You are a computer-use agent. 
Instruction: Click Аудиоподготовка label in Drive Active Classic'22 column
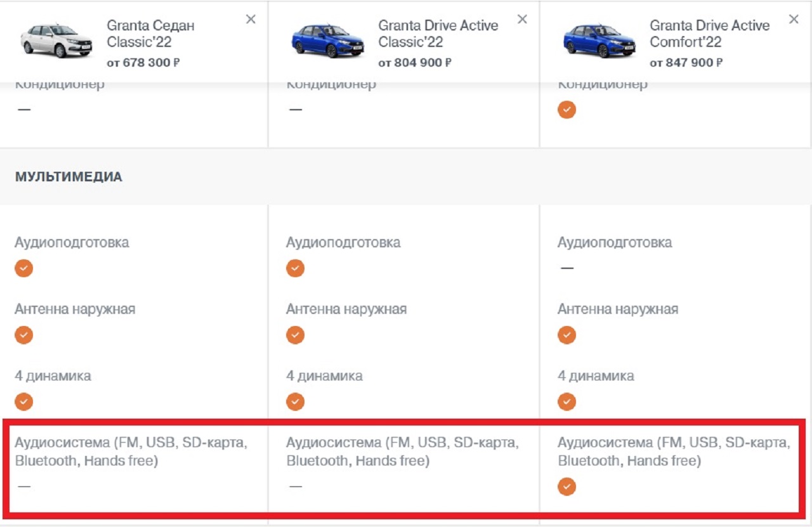click(343, 243)
